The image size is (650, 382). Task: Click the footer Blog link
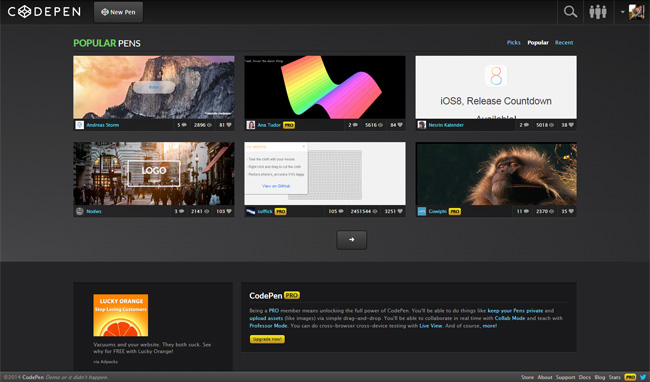click(600, 377)
